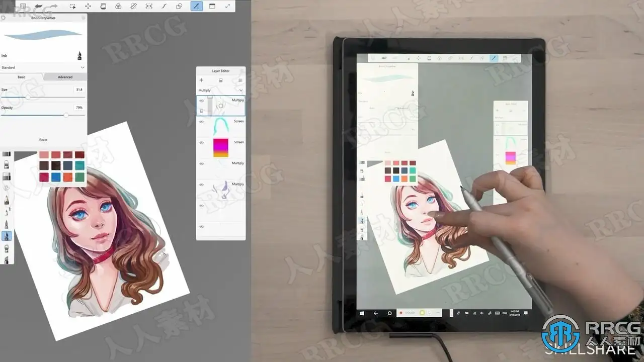This screenshot has width=644, height=362.
Task: Pick the bright blue color swatch
Action: (56, 177)
